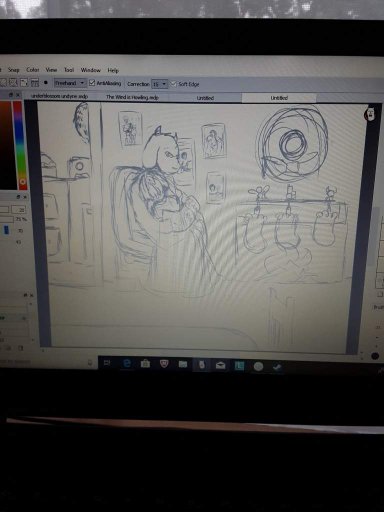Open the Microsoft Store taskbar icon
This screenshot has height=512, width=384.
145,364
